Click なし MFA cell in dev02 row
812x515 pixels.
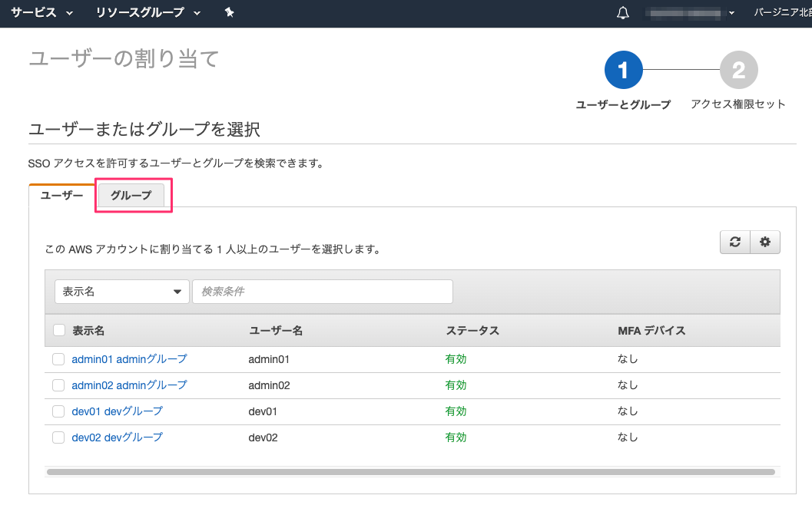(x=628, y=437)
